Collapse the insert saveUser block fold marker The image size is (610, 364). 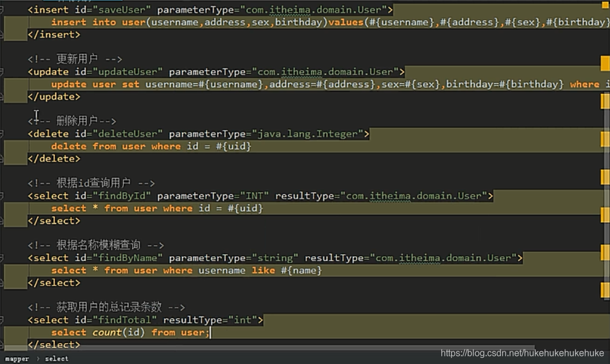[2, 10]
